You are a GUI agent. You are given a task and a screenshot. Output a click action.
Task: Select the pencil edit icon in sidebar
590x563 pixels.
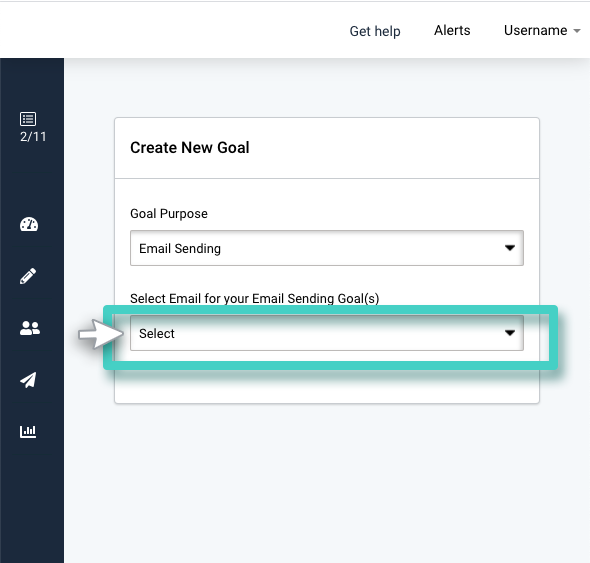(x=28, y=276)
